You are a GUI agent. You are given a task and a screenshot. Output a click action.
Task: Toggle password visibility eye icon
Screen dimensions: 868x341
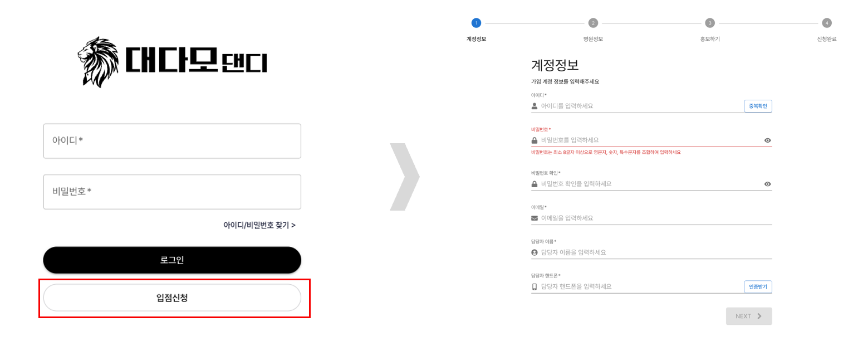pos(768,140)
